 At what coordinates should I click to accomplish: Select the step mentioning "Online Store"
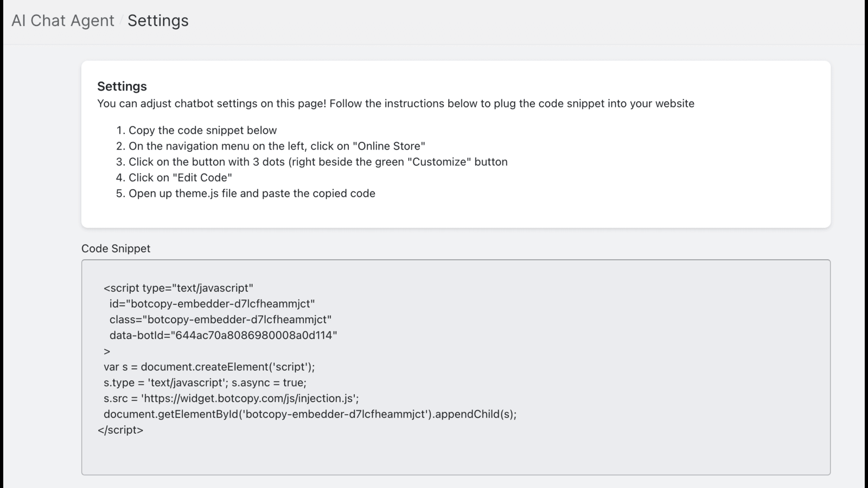pyautogui.click(x=277, y=146)
